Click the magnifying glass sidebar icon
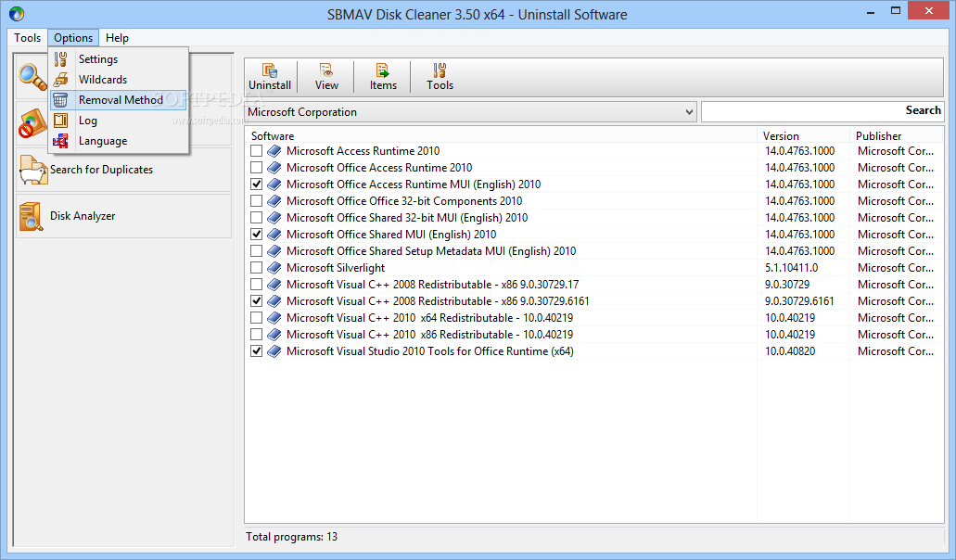Screen dimensions: 956x560 pos(32,77)
